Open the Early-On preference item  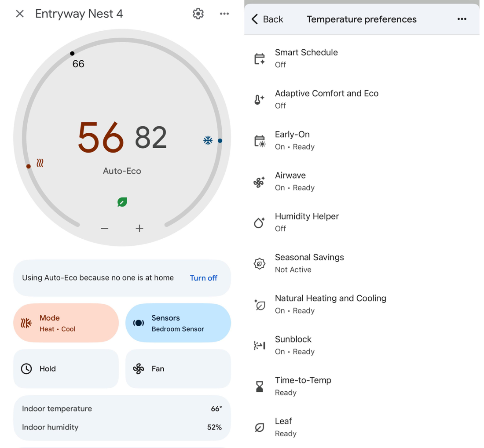pos(362,141)
